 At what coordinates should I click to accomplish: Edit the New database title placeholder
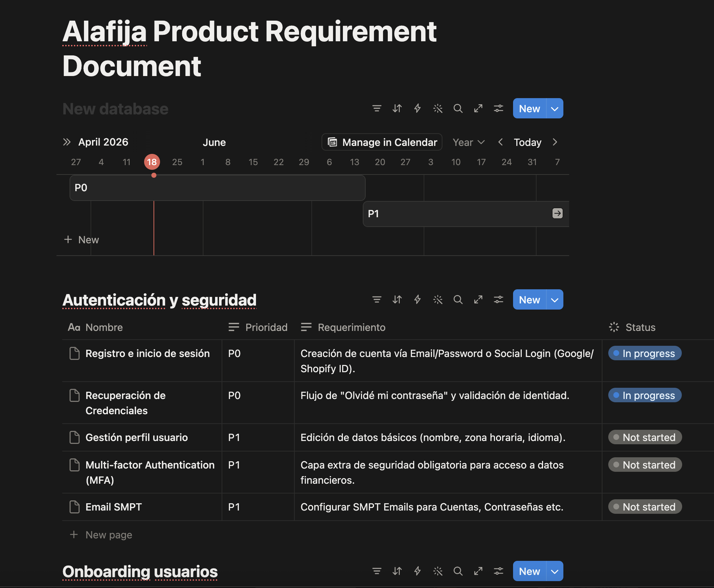tap(115, 109)
